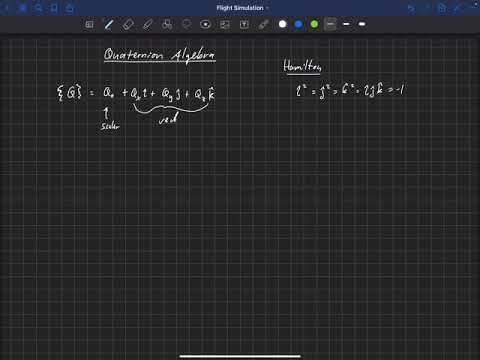Viewport: 480px width, 360px height.
Task: Open the Flight Simulation title dropdown
Action: [x=242, y=8]
